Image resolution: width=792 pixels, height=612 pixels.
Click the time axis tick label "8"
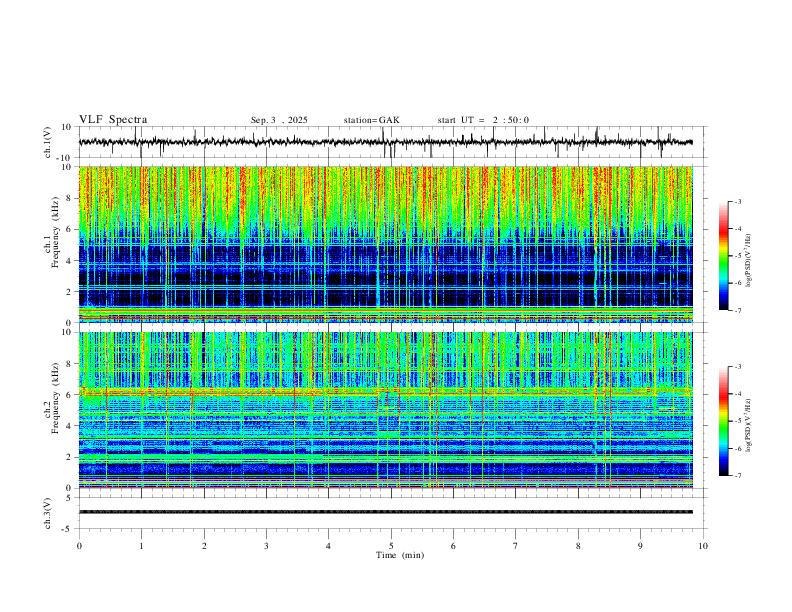click(578, 546)
